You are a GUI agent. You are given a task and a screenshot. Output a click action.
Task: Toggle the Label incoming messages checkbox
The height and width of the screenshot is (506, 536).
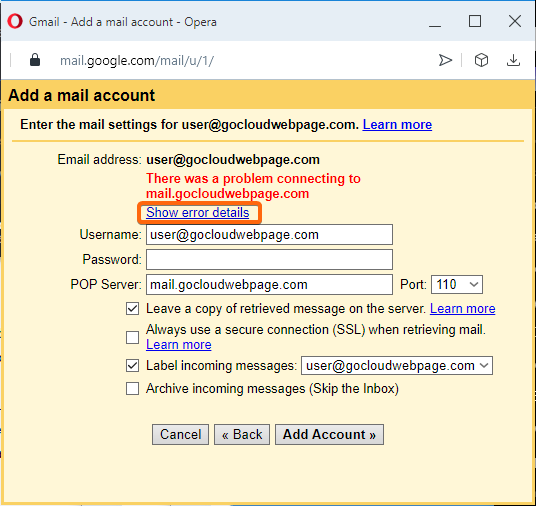pyautogui.click(x=132, y=365)
